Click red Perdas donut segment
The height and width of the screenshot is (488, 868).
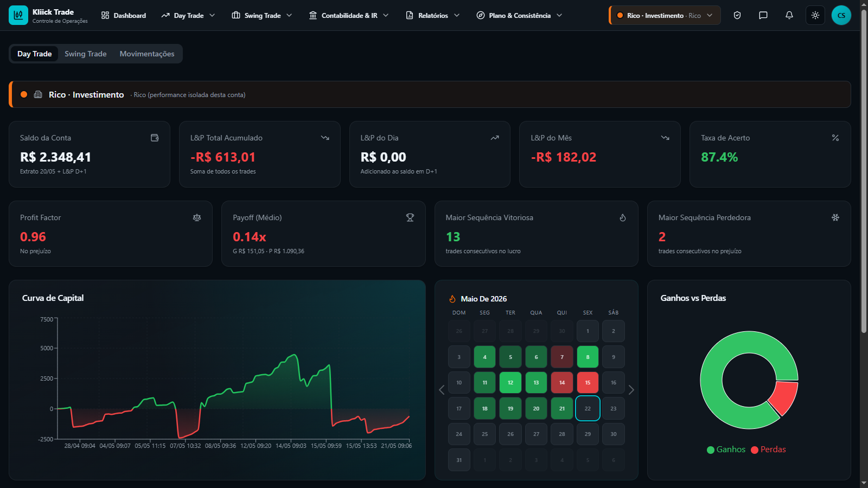[783, 397]
